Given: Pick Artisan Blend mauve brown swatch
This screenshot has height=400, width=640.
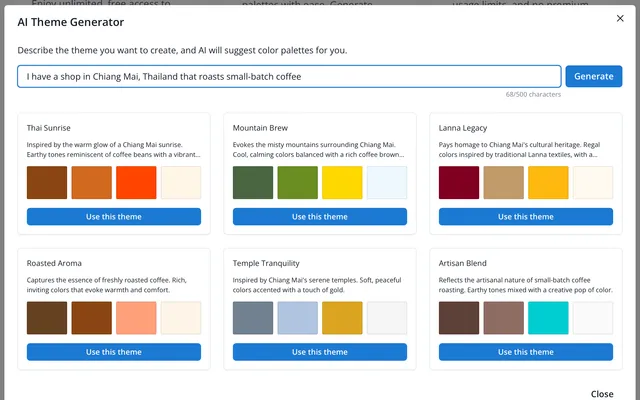Looking at the screenshot, I should click(x=504, y=318).
